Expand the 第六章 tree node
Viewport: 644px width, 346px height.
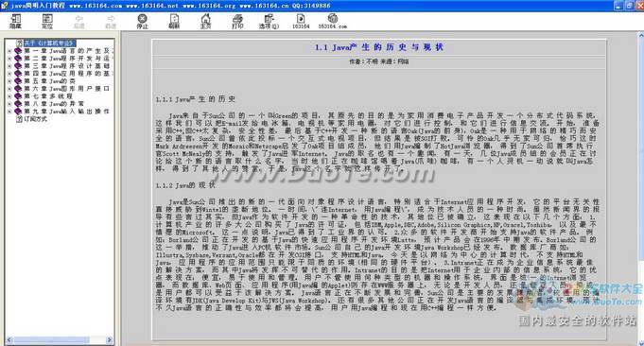[x=9, y=89]
